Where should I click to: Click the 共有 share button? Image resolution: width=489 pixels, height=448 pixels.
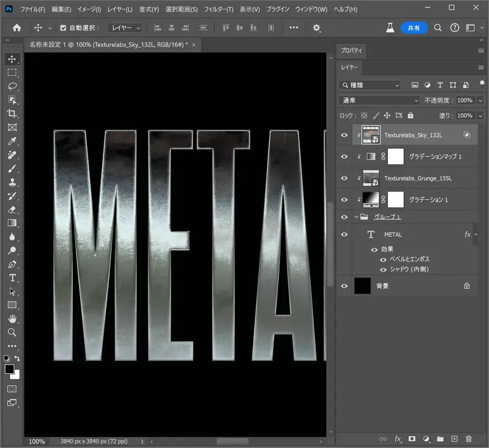tap(413, 28)
